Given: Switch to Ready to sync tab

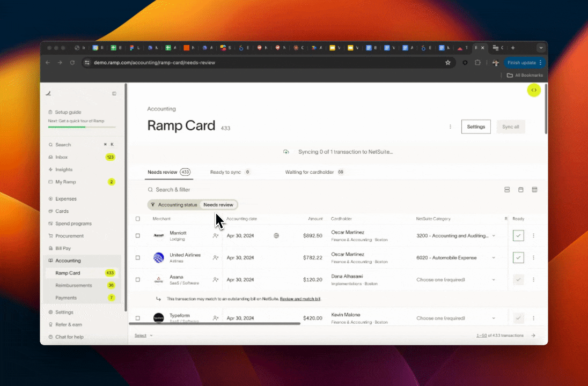Looking at the screenshot, I should point(230,172).
